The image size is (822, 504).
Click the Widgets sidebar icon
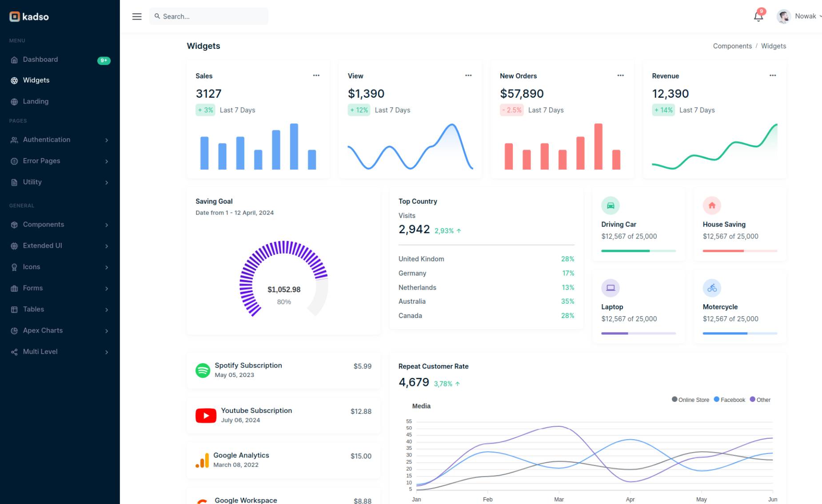tap(14, 80)
